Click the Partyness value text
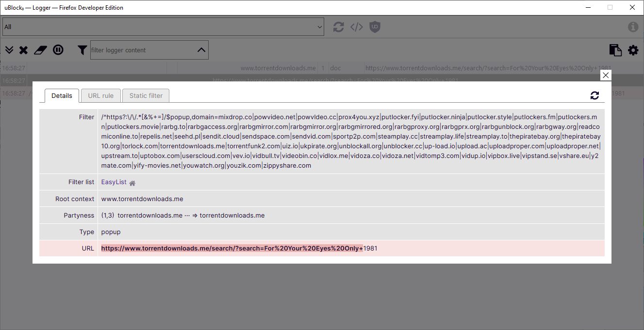The image size is (644, 330). pos(183,215)
